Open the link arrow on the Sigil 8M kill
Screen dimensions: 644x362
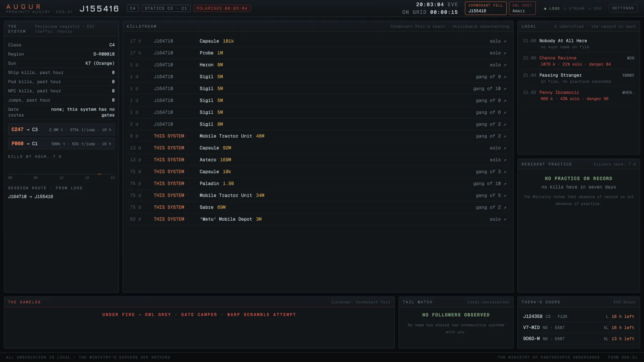505,124
